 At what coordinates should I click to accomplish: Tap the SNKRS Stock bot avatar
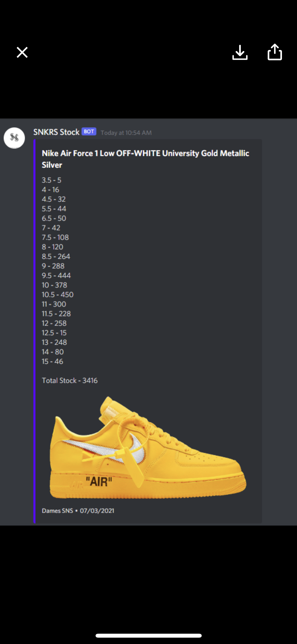coord(14,138)
